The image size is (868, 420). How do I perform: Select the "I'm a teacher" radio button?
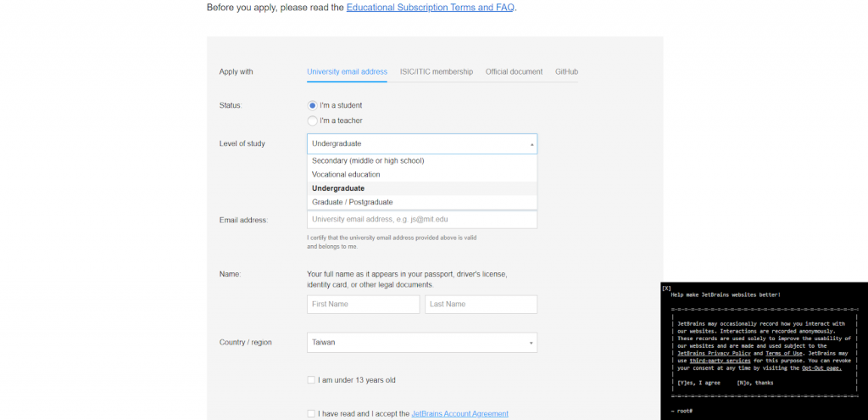[312, 120]
